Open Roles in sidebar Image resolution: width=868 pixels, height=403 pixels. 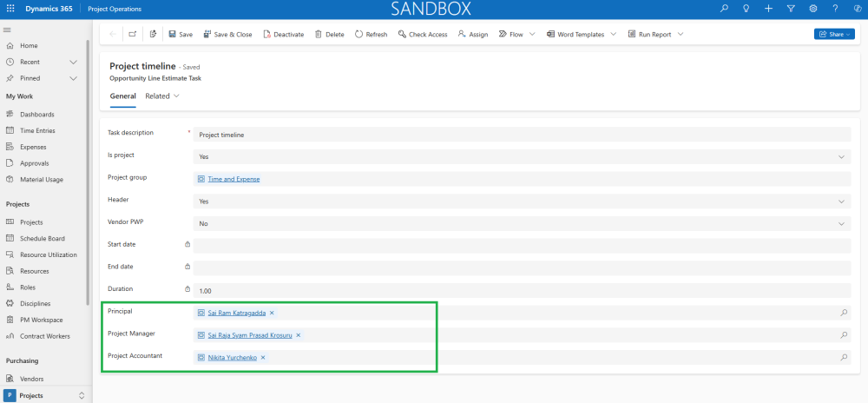pos(28,287)
